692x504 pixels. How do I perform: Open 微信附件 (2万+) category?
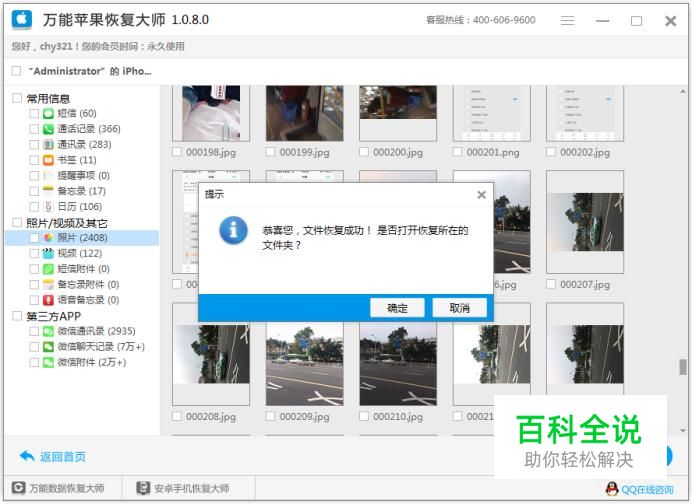[x=91, y=362]
